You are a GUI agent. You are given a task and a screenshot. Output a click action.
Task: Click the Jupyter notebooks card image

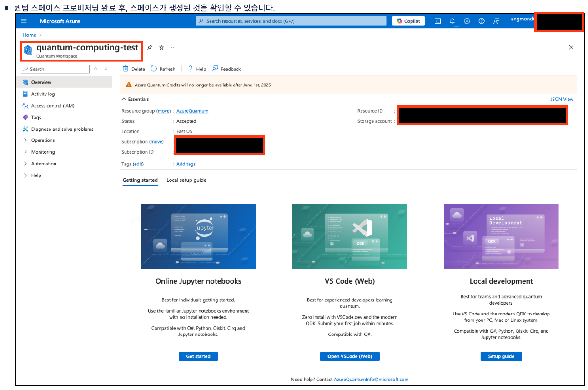point(198,236)
